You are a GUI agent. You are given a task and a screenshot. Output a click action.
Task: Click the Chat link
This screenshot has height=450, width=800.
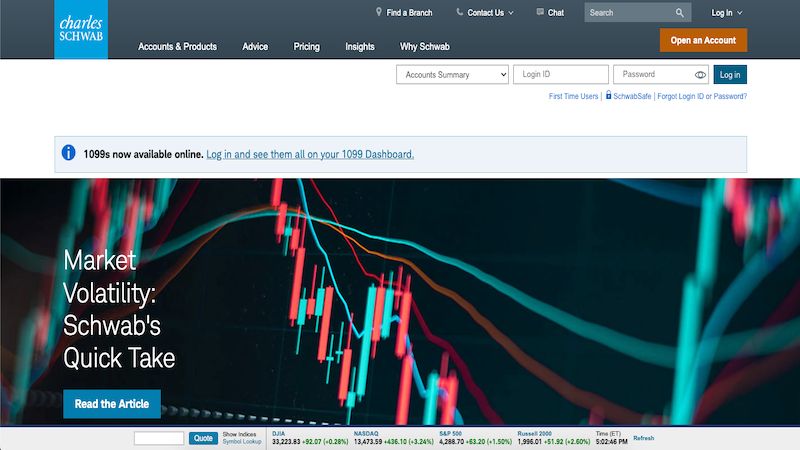coord(556,13)
